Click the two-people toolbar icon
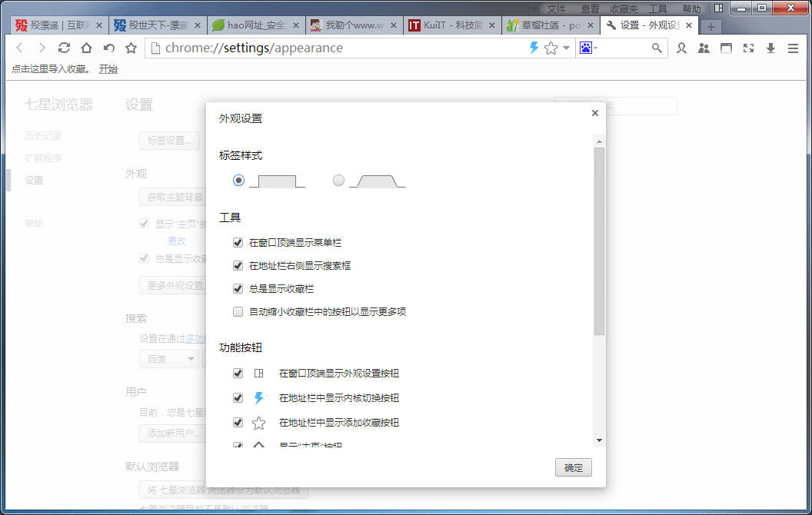 704,48
